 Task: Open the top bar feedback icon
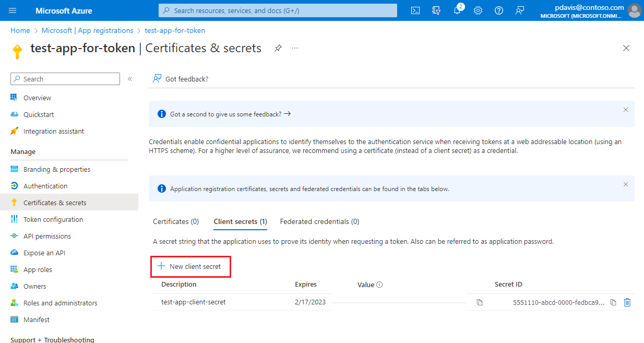(x=520, y=10)
